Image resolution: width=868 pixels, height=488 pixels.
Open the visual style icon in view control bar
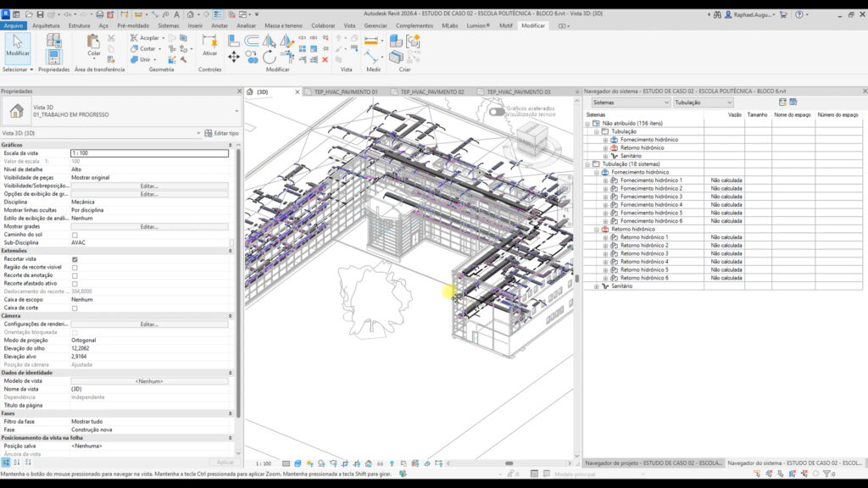click(298, 463)
